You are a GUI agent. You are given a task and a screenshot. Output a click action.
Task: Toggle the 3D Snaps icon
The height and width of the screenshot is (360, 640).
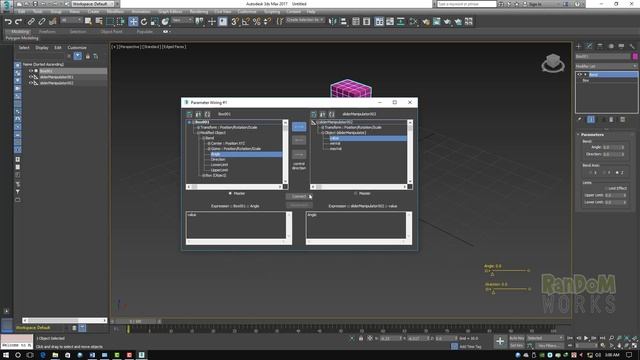coord(235,21)
